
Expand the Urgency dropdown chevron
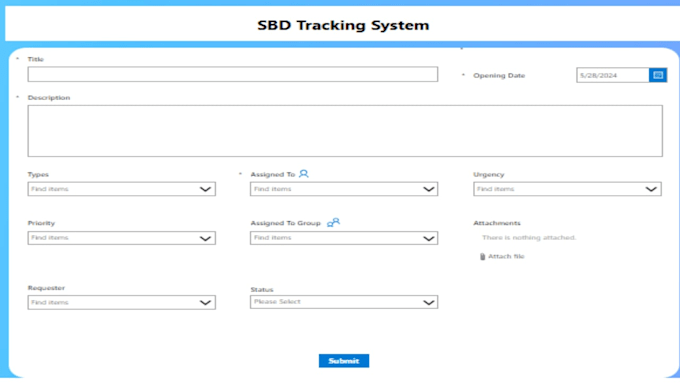651,189
